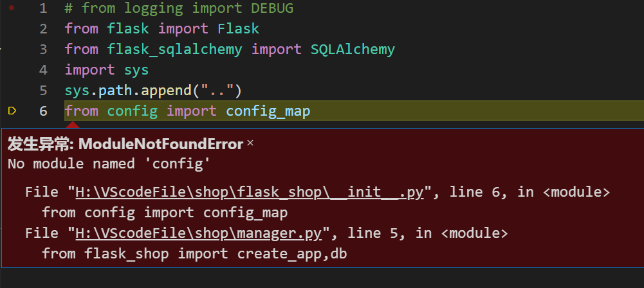644x288 pixels.
Task: Click the append method call on line 5
Action: 167,91
